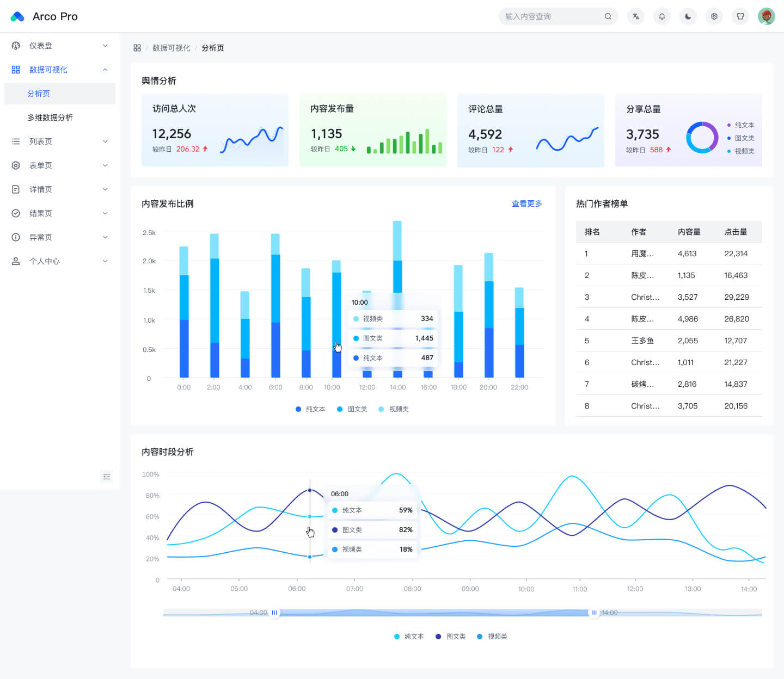Collapse the sidebar menu icon
The image size is (784, 679).
pyautogui.click(x=107, y=477)
